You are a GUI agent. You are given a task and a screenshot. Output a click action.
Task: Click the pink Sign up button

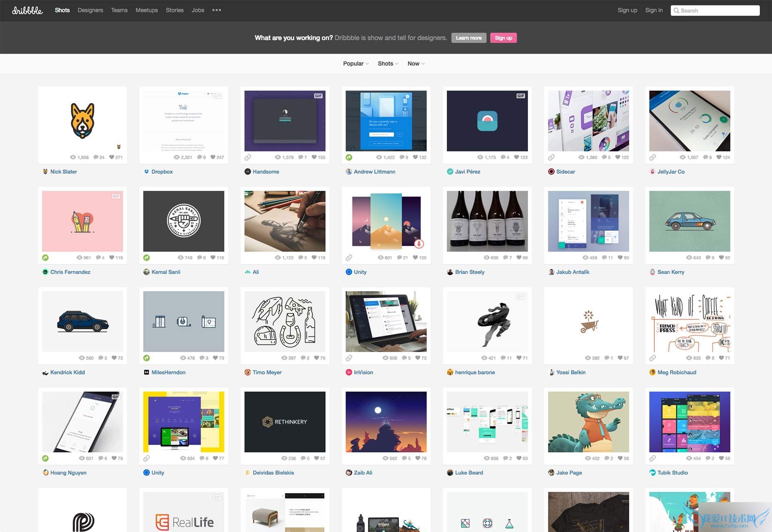pyautogui.click(x=503, y=38)
